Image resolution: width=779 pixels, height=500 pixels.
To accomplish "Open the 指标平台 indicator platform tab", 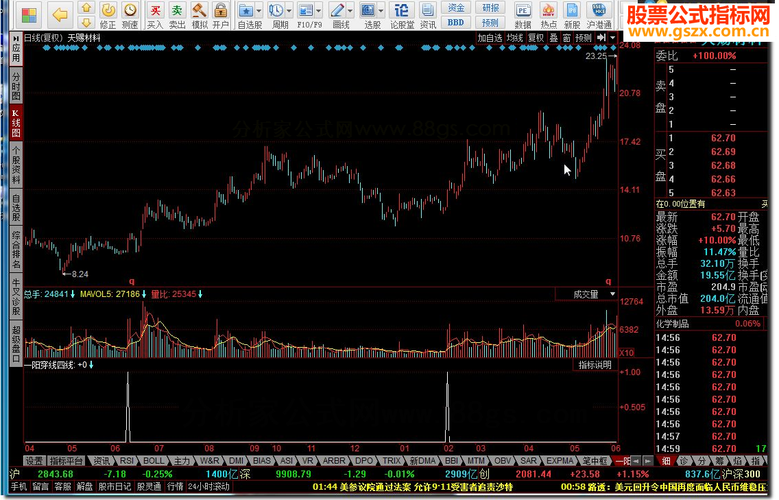I will (68, 461).
